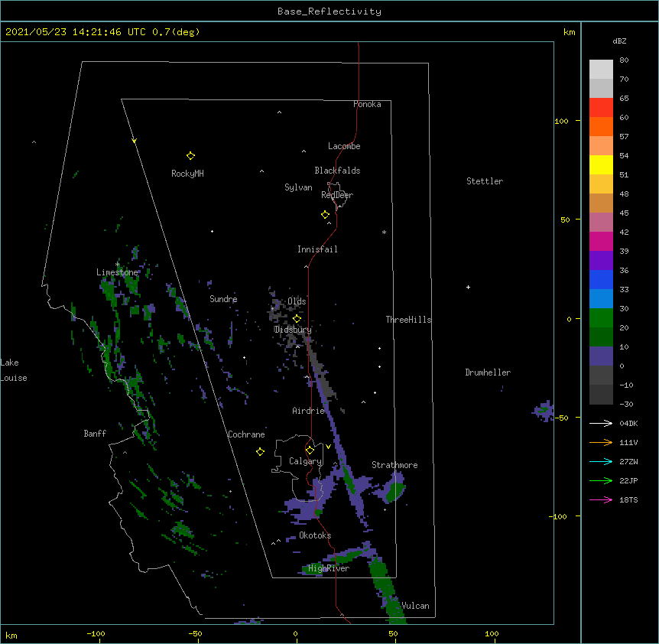
Task: Click the yellow diamond marker inside Calgary outline
Action: (310, 450)
